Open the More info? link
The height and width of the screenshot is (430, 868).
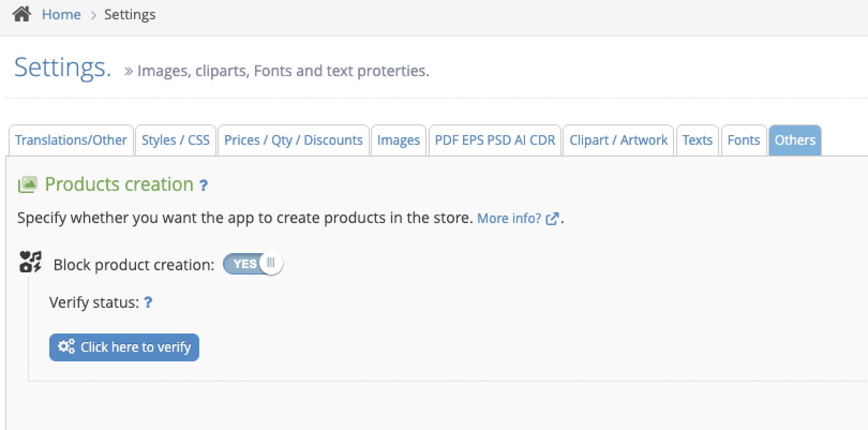coord(509,219)
